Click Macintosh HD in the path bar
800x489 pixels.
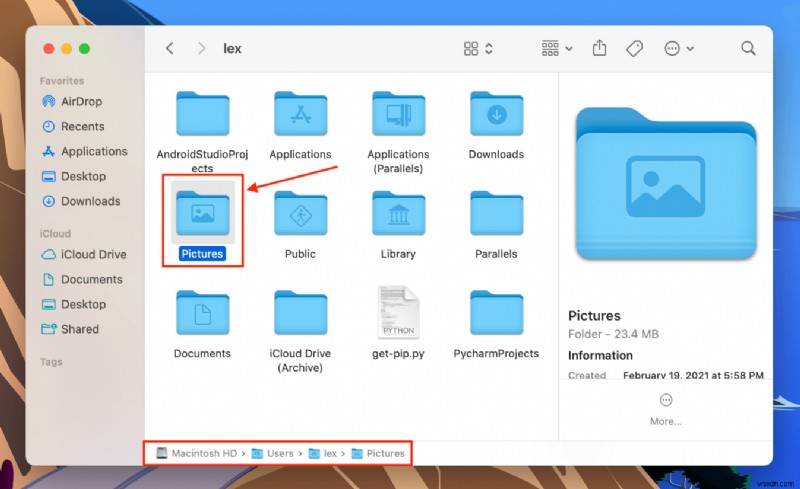[x=197, y=453]
